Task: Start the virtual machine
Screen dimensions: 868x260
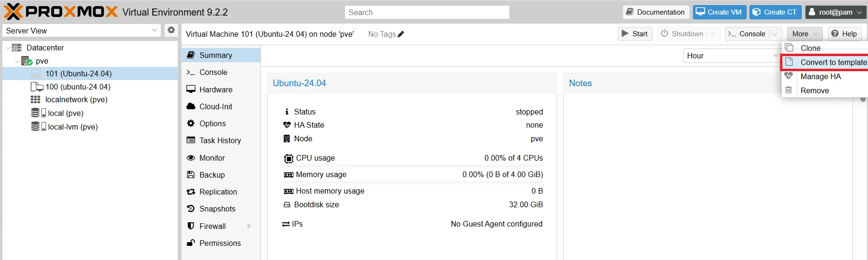Action: coord(635,34)
